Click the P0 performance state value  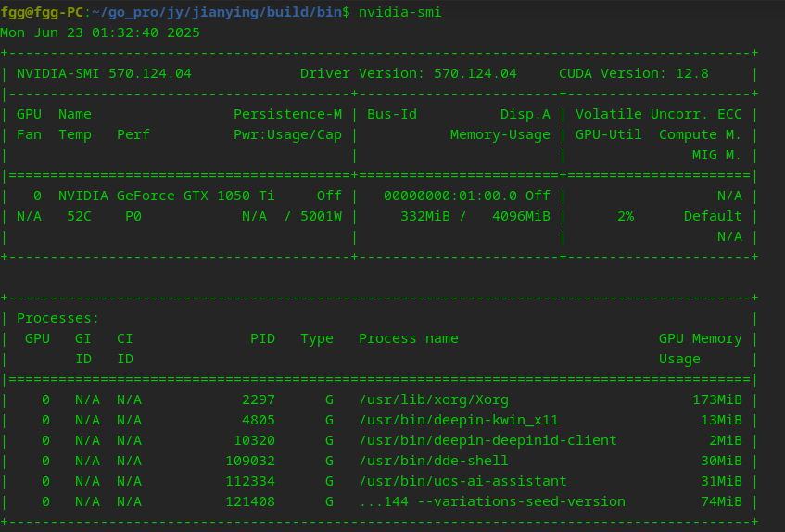pos(133,216)
